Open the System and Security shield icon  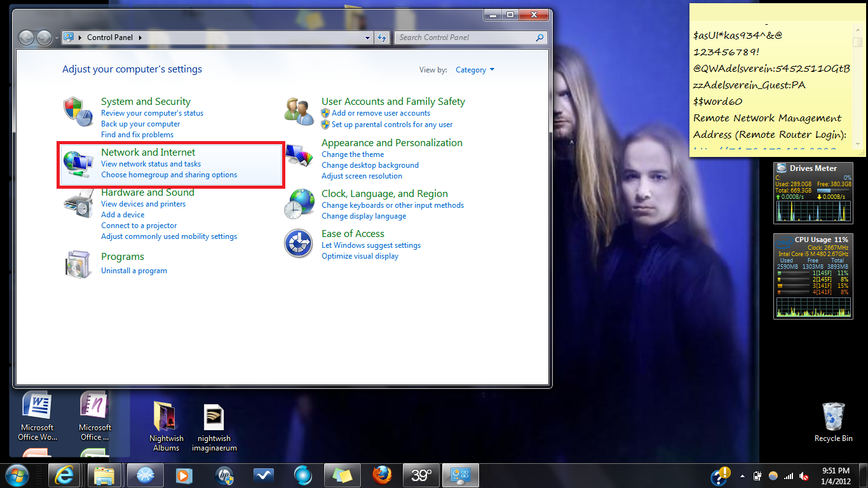(78, 112)
